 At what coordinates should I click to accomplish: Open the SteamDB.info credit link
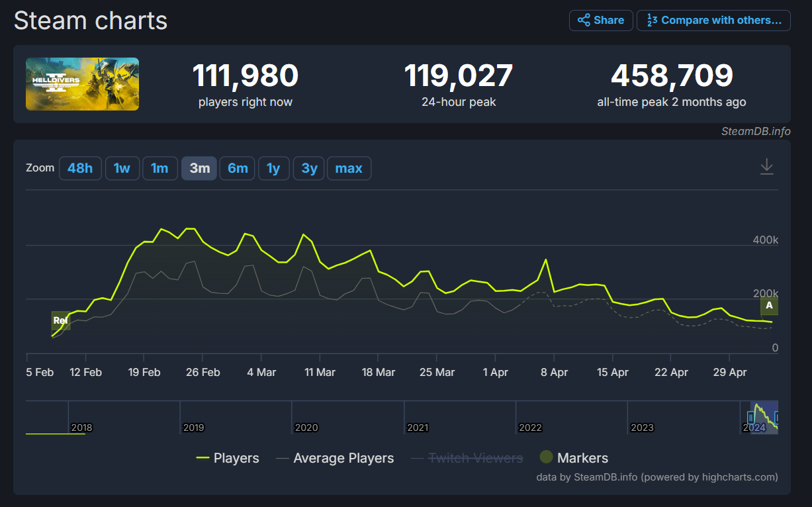[756, 131]
